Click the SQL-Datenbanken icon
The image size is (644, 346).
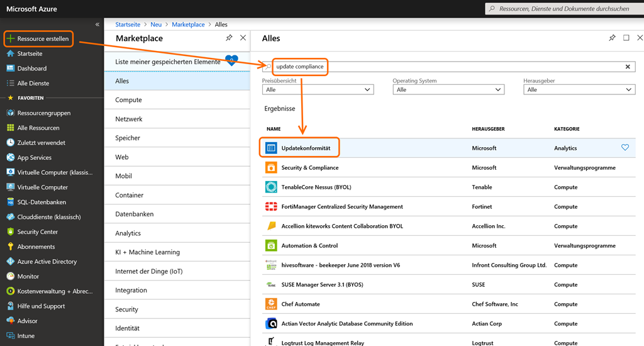click(10, 202)
